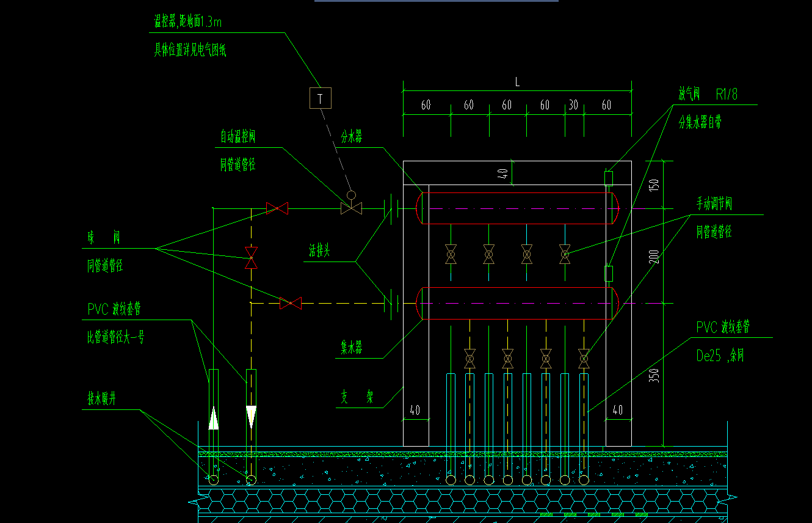The width and height of the screenshot is (812, 523).
Task: Select the De25 ,余同 text
Action: (x=720, y=356)
